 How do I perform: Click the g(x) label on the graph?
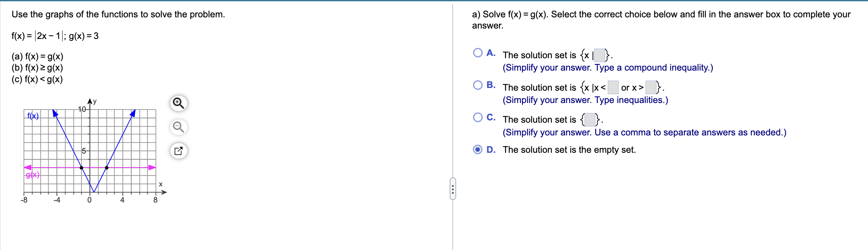32,175
